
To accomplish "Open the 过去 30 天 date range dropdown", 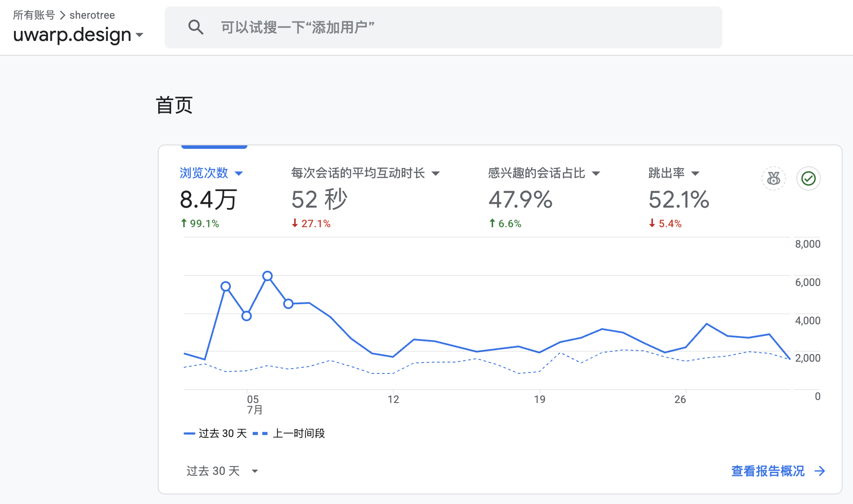I will (x=222, y=471).
